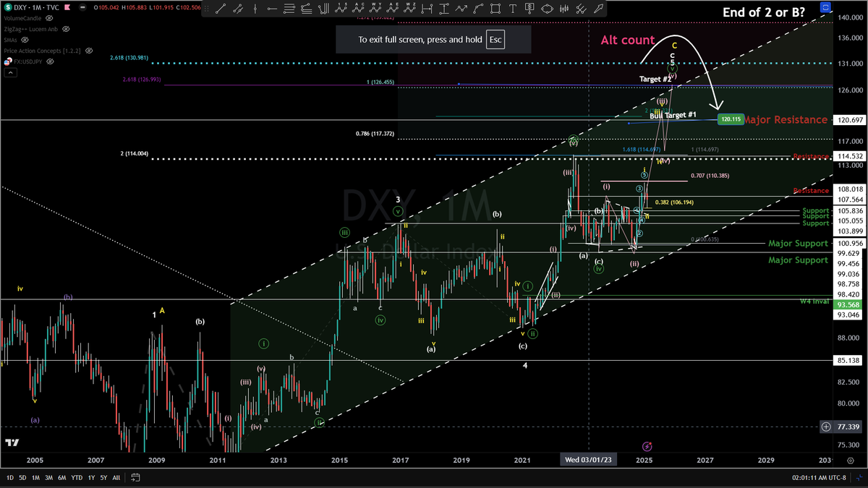Select the Info Line tool with two midpoints

point(238,9)
